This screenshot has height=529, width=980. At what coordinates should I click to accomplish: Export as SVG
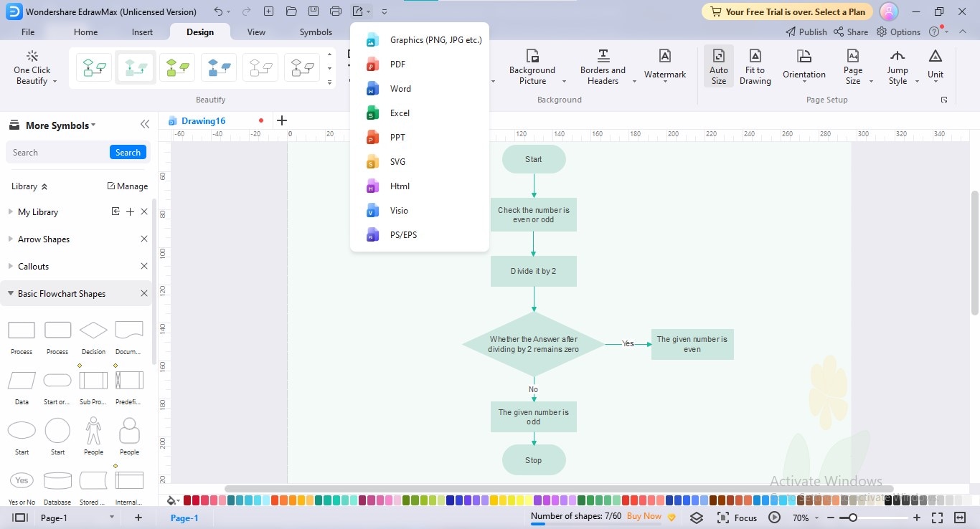coord(420,162)
